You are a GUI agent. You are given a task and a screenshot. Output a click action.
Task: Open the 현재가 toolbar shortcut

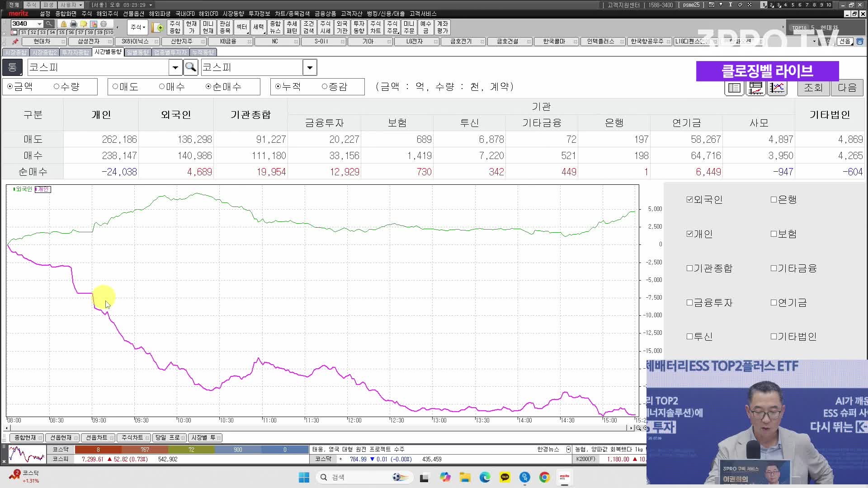coord(191,27)
